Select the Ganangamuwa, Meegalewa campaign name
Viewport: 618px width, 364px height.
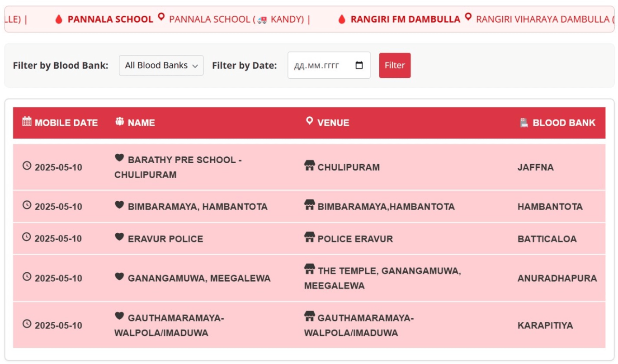point(199,279)
